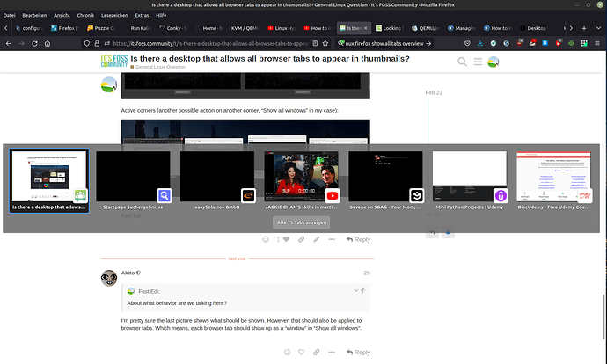Click topic timeline reply arrow button
The image size is (607, 364).
432,232
